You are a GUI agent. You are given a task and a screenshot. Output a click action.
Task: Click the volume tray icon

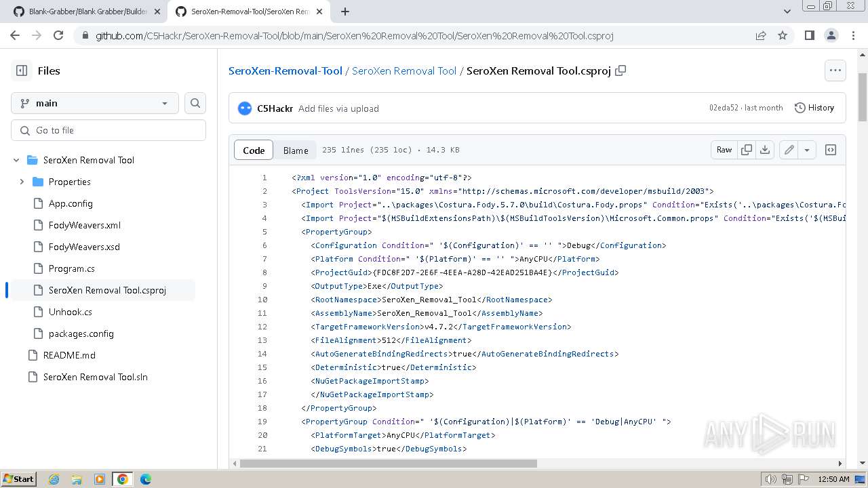[x=770, y=479]
